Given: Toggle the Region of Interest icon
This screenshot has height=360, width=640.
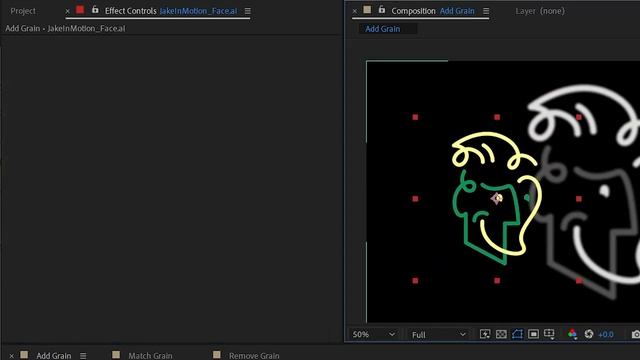Looking at the screenshot, I should coord(533,334).
